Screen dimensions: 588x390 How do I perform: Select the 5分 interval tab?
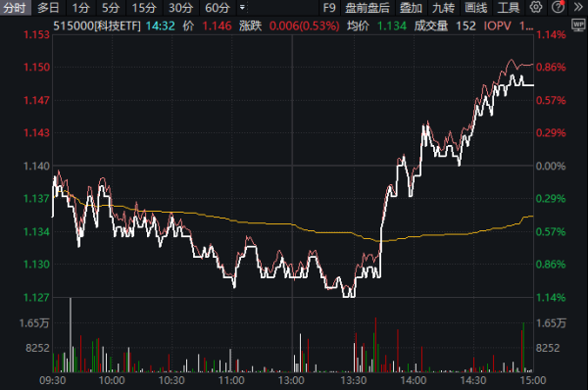coord(111,8)
